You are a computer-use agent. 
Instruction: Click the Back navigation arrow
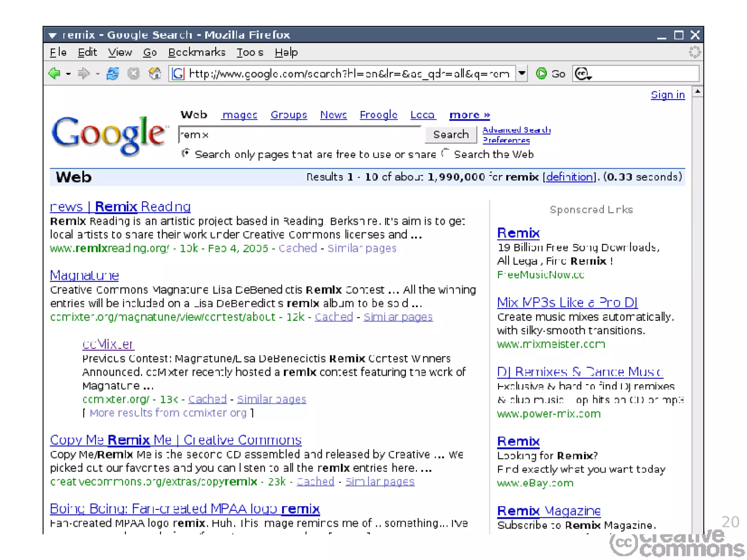coord(55,74)
